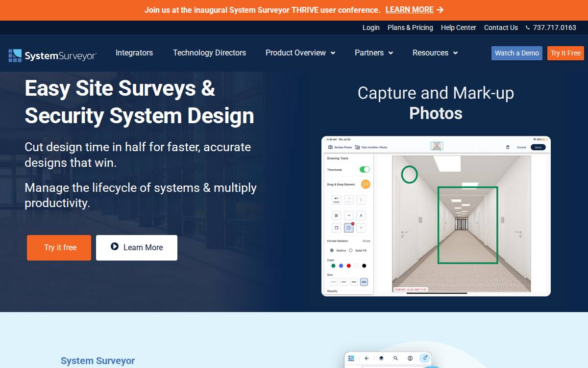Click the layers icon in lower preview
This screenshot has width=588, height=368.
coord(381,358)
